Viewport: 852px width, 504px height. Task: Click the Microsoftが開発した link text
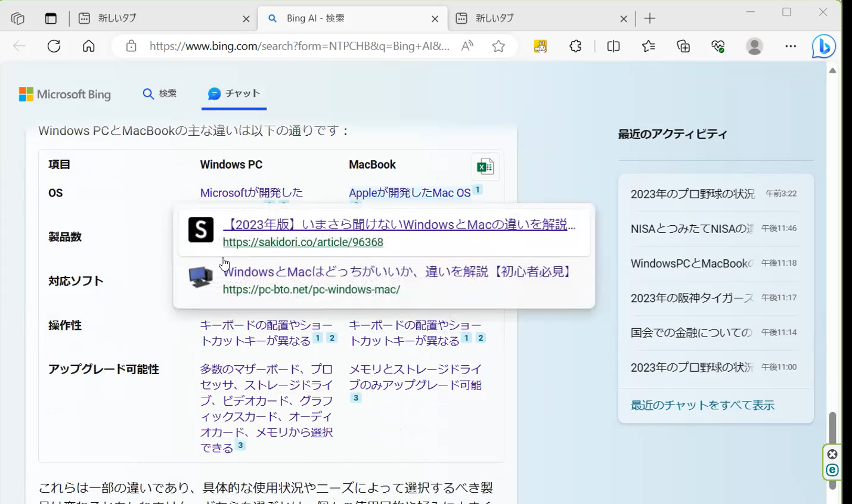(252, 193)
